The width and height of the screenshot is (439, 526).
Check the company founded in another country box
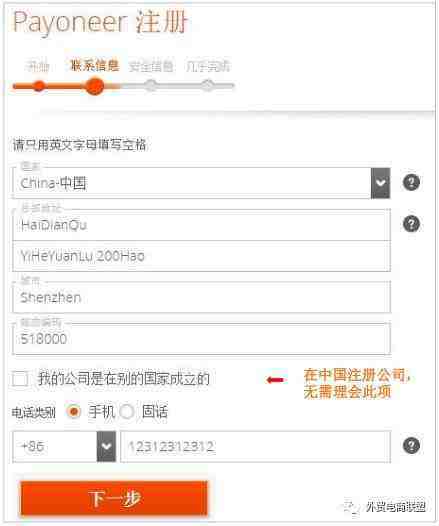click(x=20, y=379)
